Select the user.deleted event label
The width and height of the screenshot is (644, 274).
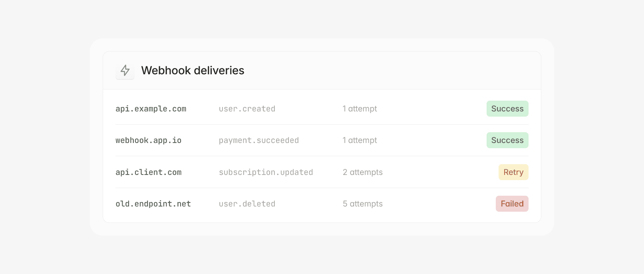[x=247, y=204]
